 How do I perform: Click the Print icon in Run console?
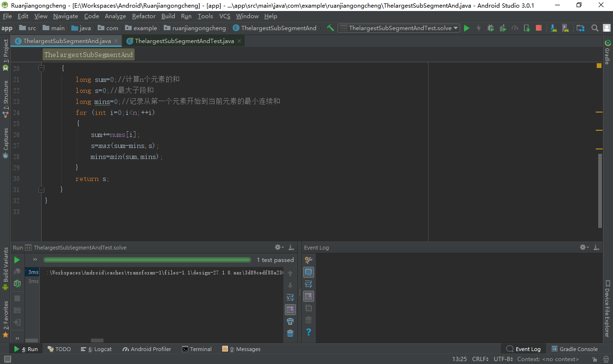click(x=290, y=321)
